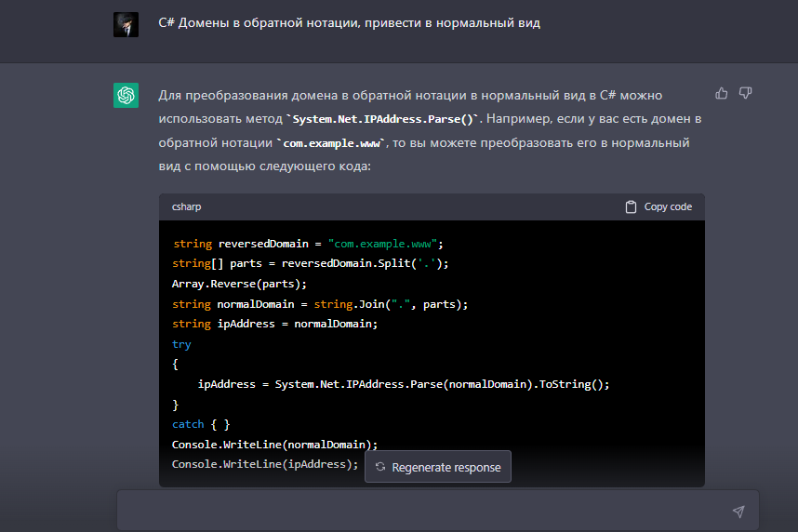Click the green "com.example.www" string literal

click(x=383, y=244)
